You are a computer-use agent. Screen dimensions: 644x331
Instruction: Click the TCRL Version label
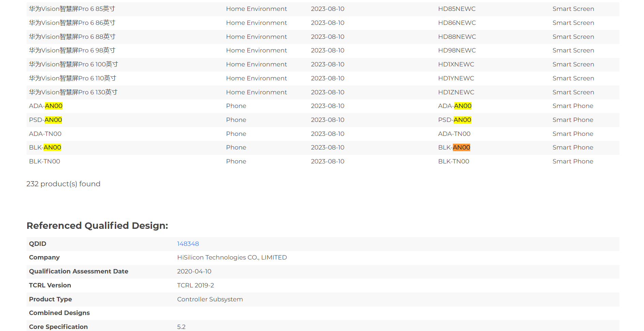pos(50,285)
